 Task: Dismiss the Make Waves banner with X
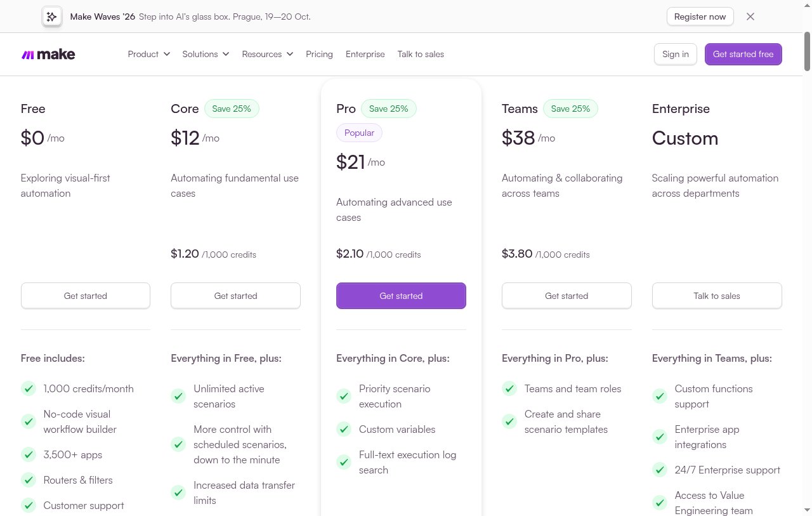pos(750,17)
